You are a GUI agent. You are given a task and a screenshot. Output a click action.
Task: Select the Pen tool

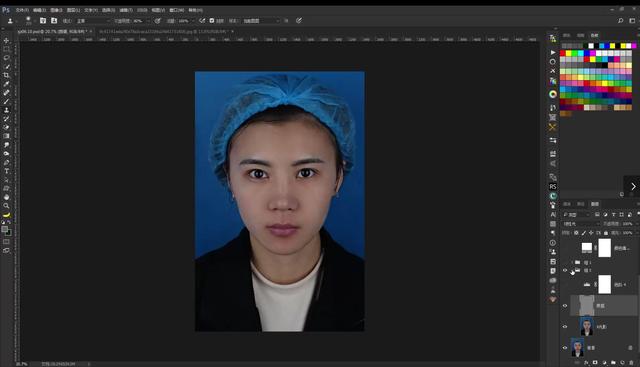pos(6,162)
